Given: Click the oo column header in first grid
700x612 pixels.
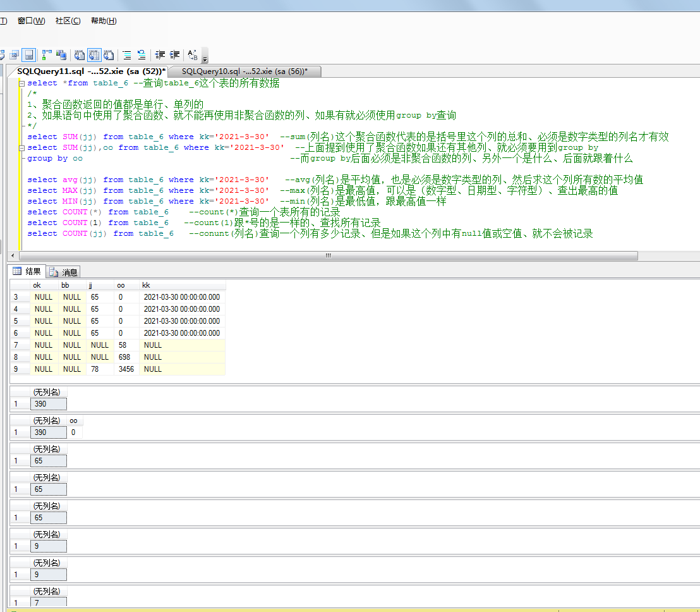Looking at the screenshot, I should (x=126, y=285).
